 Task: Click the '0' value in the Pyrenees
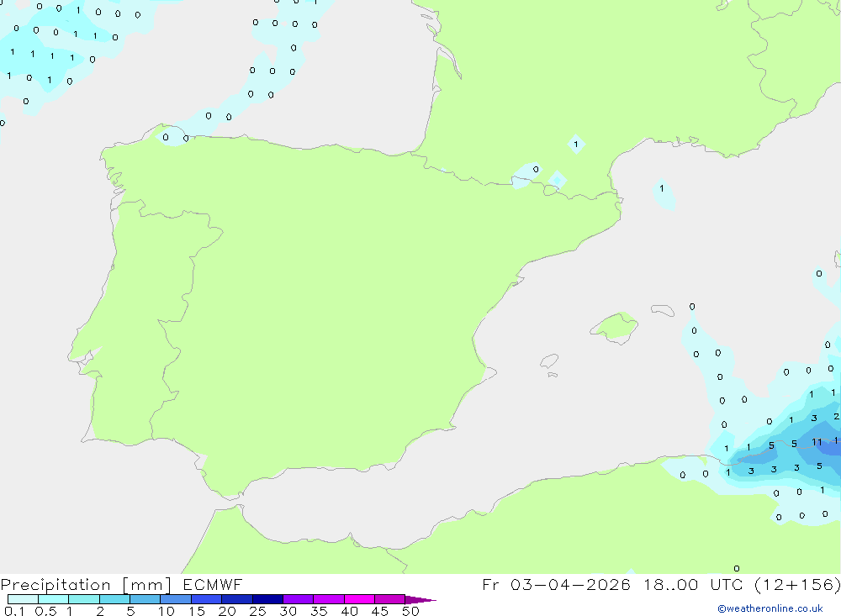(536, 170)
